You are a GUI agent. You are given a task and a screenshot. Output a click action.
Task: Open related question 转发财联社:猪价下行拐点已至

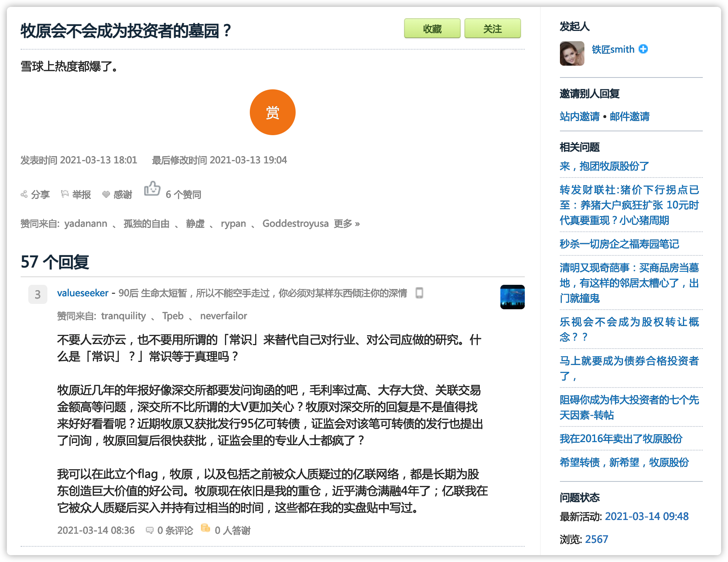coord(629,205)
